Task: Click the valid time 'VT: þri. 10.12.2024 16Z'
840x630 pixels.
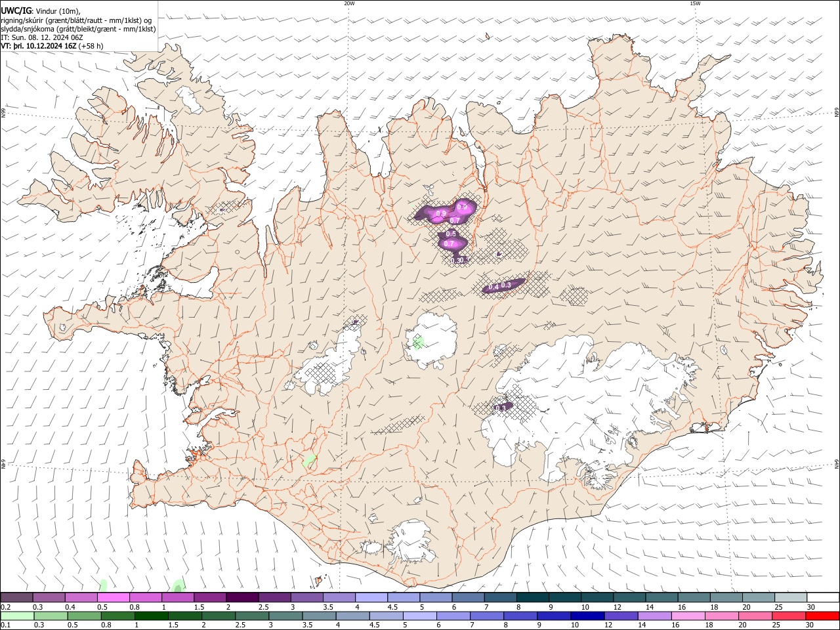Action: pyautogui.click(x=39, y=46)
